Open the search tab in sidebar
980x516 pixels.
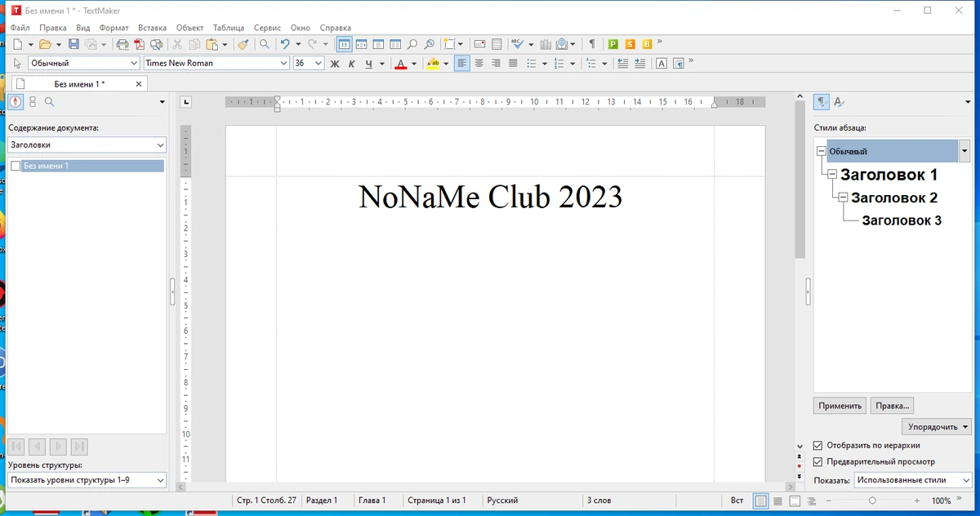[49, 102]
